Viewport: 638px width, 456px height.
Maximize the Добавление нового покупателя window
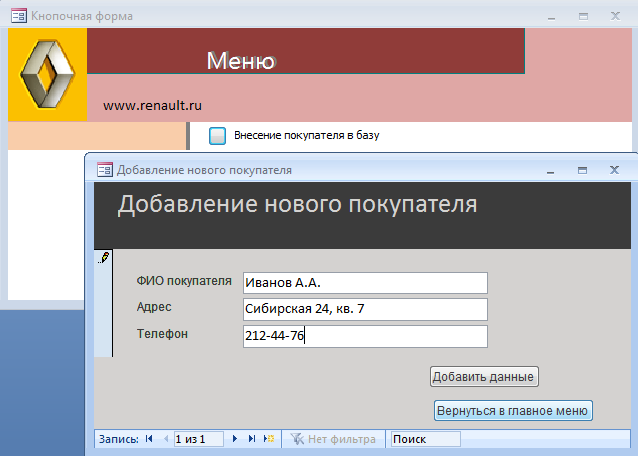582,170
